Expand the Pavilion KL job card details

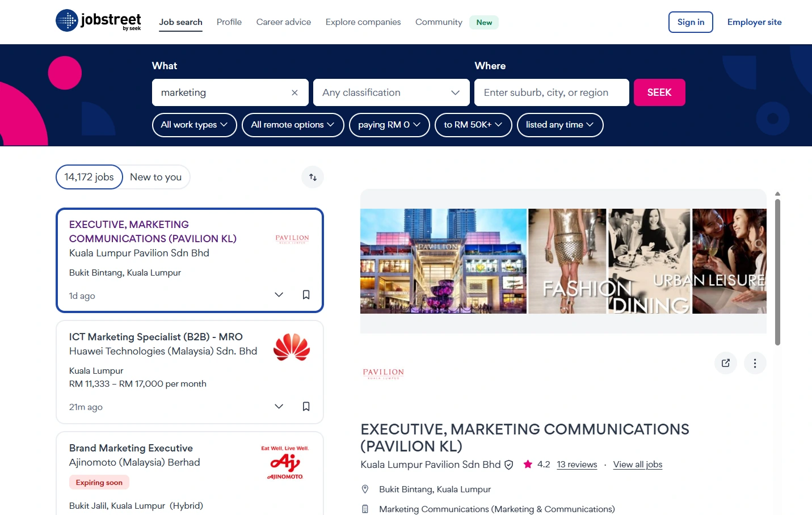(x=279, y=295)
